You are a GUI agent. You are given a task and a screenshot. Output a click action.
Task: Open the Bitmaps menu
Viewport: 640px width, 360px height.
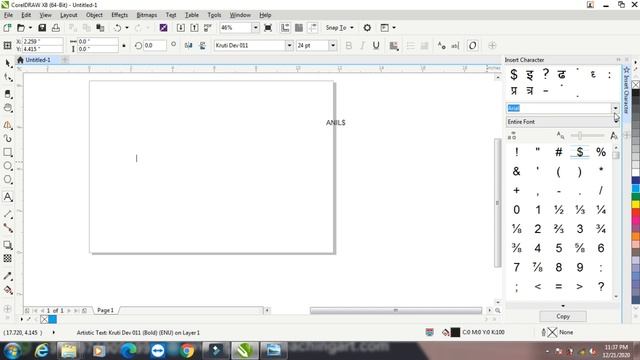click(147, 15)
